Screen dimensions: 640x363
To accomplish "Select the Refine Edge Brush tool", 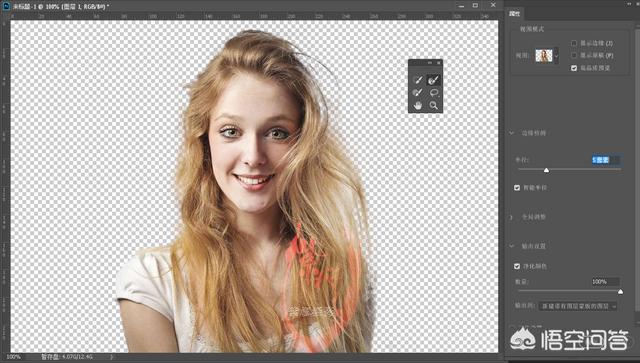I will (433, 80).
